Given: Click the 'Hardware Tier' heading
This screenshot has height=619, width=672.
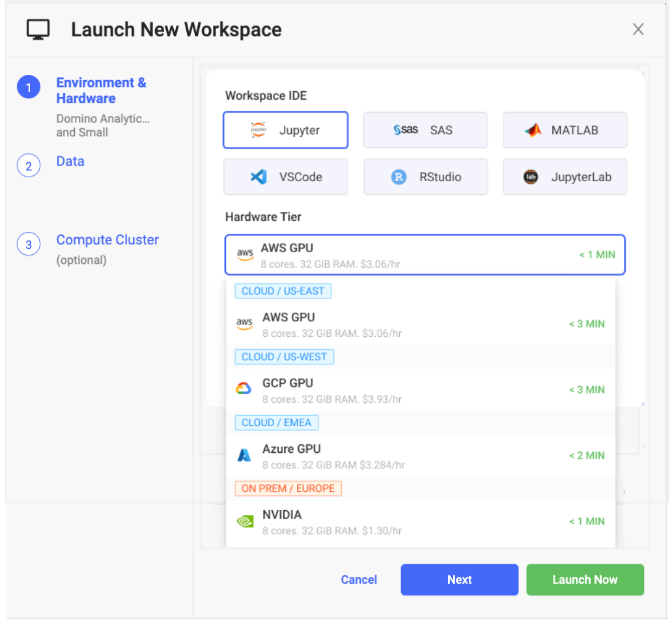Looking at the screenshot, I should coord(263,217).
